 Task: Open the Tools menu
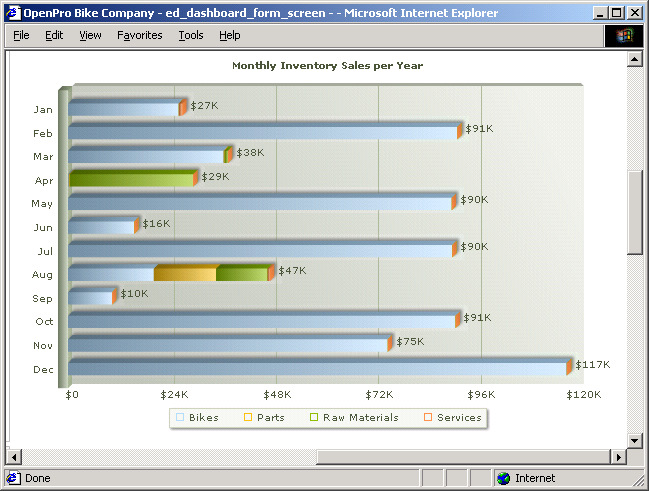[x=190, y=35]
